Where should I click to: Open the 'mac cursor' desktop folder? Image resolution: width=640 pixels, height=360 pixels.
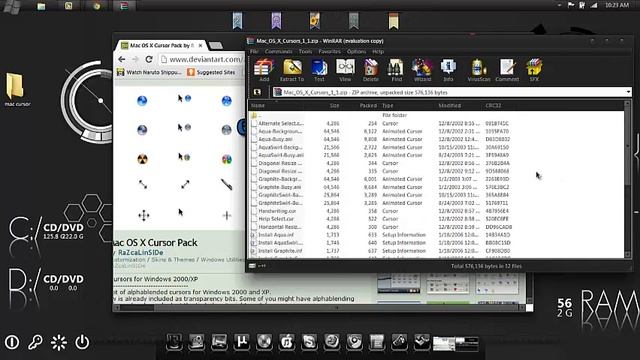[16, 89]
